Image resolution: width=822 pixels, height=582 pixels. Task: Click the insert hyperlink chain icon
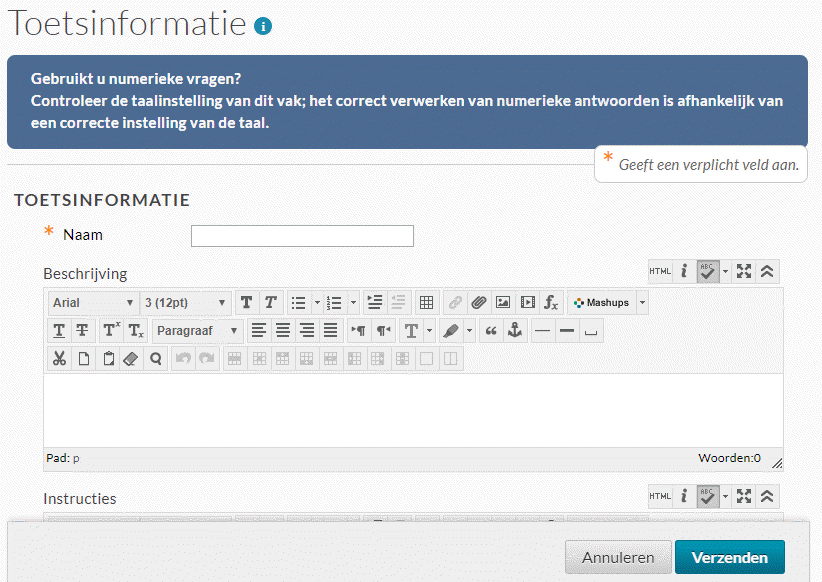pyautogui.click(x=455, y=303)
